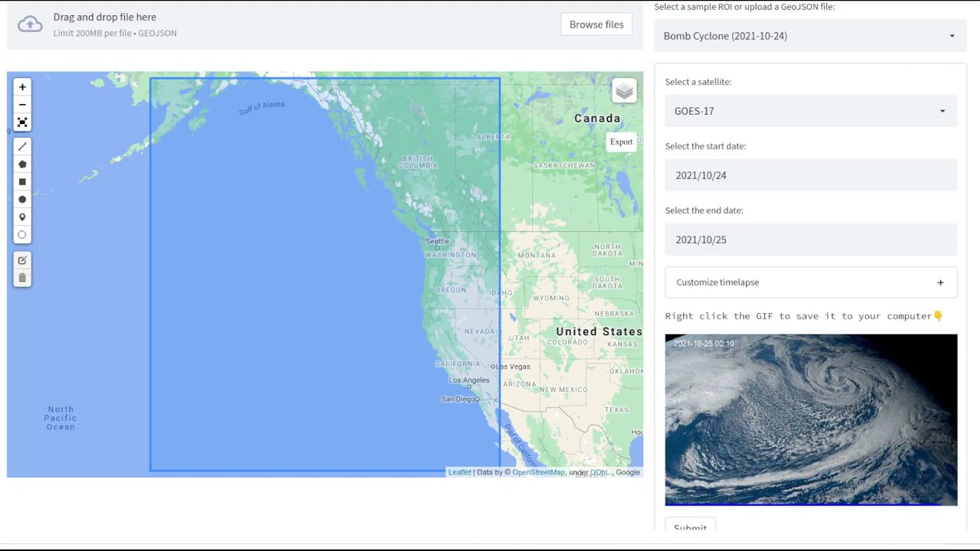Viewport: 980px width, 551px height.
Task: Click the Browse files button
Action: [596, 24]
